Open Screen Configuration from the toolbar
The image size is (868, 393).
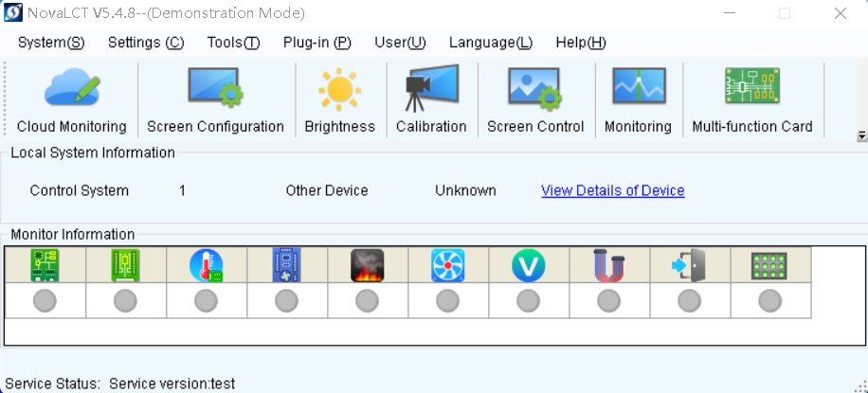tap(215, 100)
